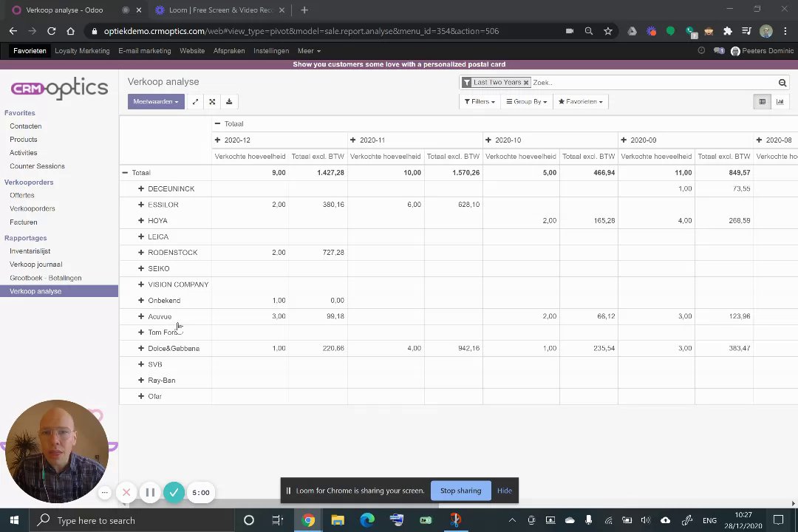The height and width of the screenshot is (532, 798).
Task: Open the Favorieten dropdown next to Group By
Action: tap(581, 102)
